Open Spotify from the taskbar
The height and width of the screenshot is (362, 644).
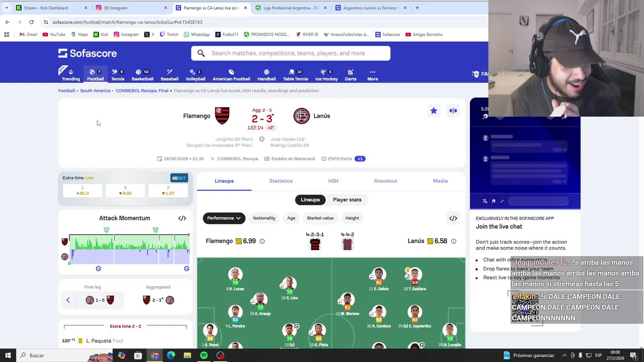[204, 355]
